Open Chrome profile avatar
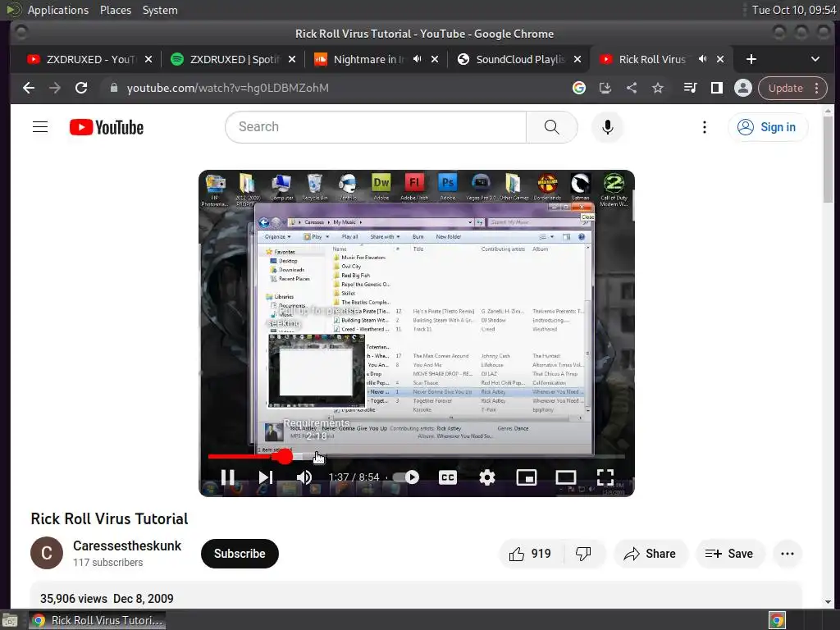The height and width of the screenshot is (630, 840). (x=743, y=88)
